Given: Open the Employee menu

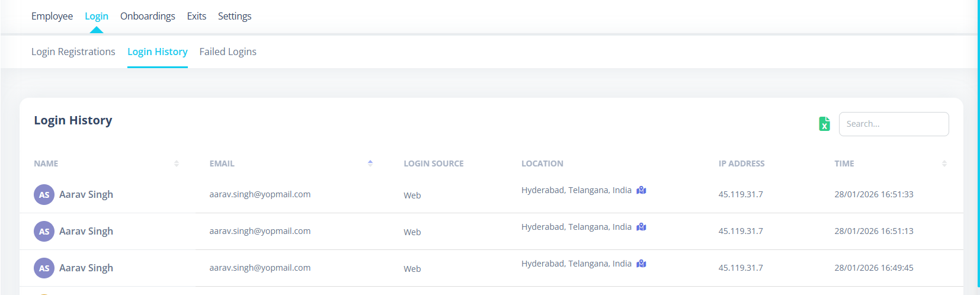Looking at the screenshot, I should [52, 16].
